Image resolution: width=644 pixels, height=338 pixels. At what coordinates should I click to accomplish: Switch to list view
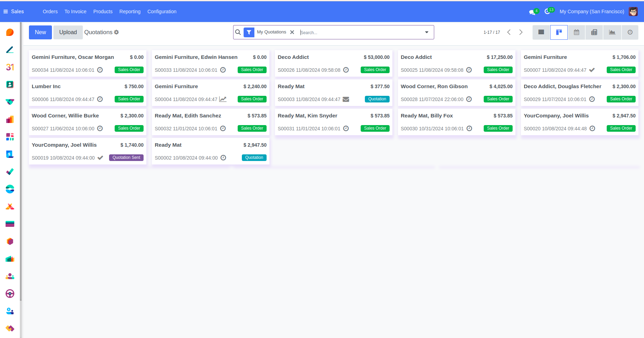[x=541, y=32]
